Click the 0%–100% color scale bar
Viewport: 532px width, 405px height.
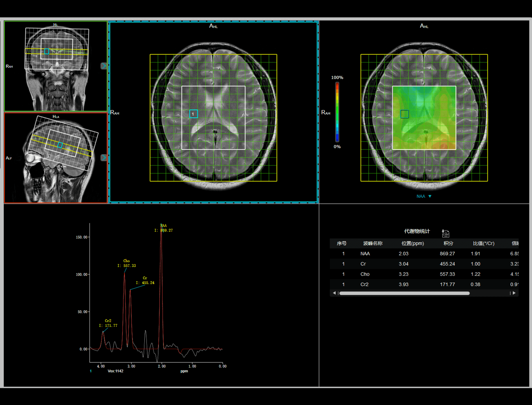pos(337,112)
